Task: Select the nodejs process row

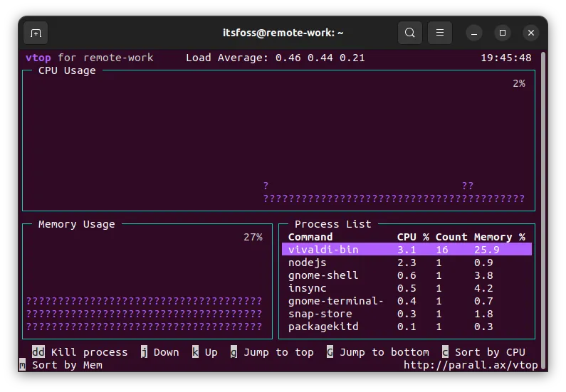Action: click(x=407, y=263)
